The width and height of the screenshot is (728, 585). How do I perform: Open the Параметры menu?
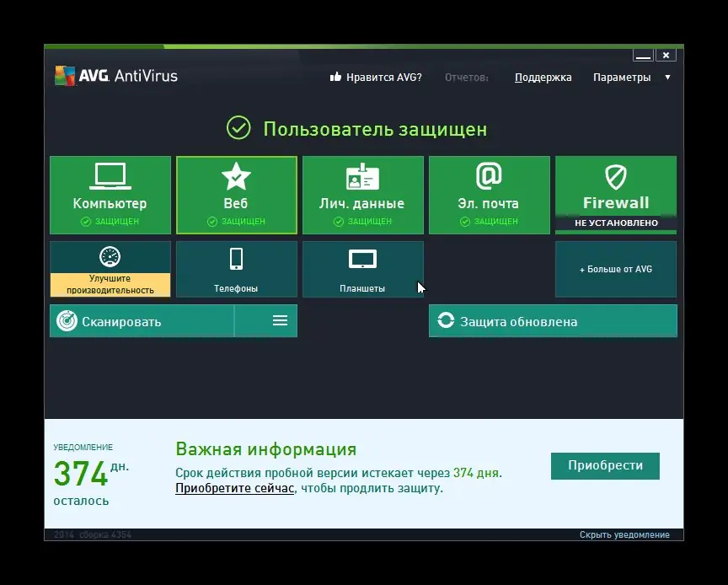pyautogui.click(x=622, y=78)
